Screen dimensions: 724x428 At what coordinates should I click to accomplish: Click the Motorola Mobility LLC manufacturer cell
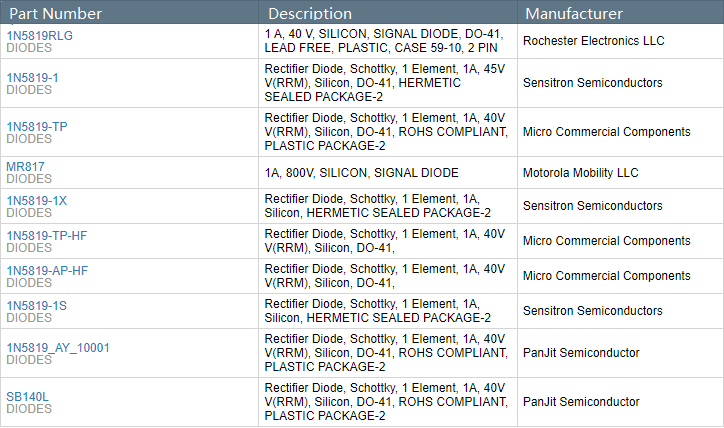(x=580, y=173)
